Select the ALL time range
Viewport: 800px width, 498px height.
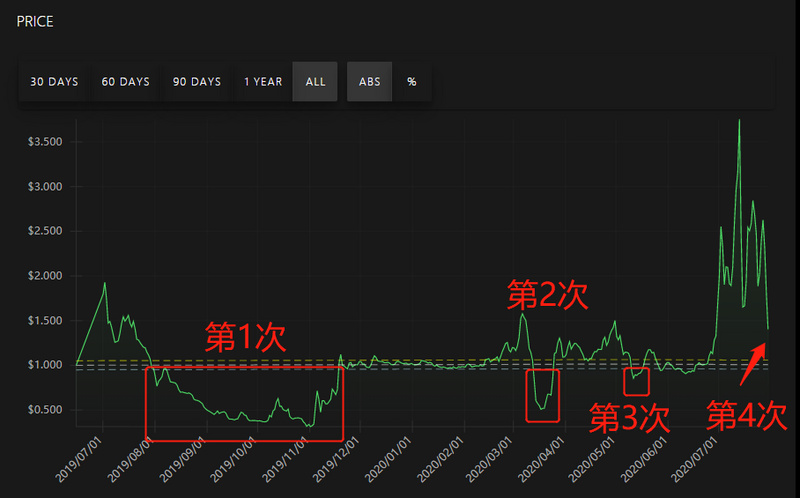click(x=315, y=82)
